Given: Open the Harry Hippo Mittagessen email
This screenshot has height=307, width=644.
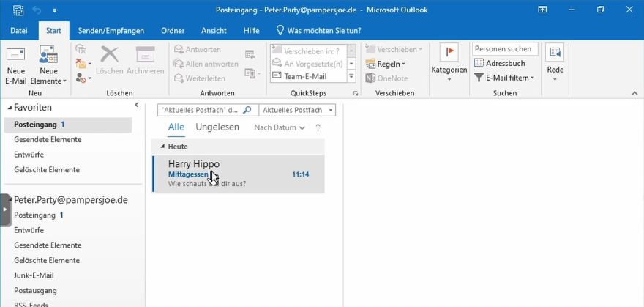Looking at the screenshot, I should (x=239, y=174).
